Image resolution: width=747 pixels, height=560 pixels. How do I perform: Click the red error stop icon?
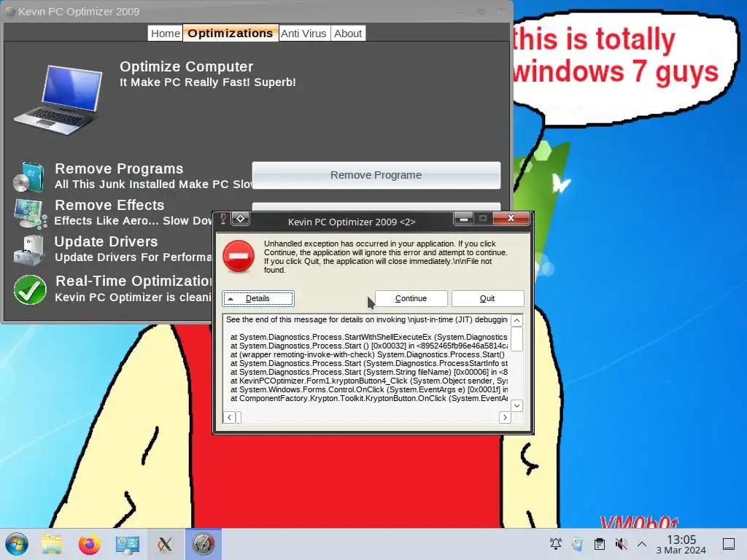pos(239,256)
